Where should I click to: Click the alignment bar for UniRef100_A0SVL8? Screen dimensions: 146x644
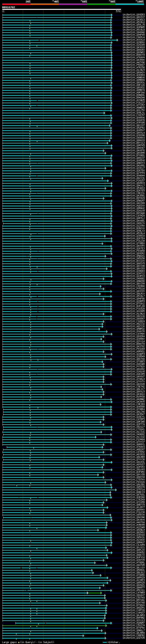60,40
